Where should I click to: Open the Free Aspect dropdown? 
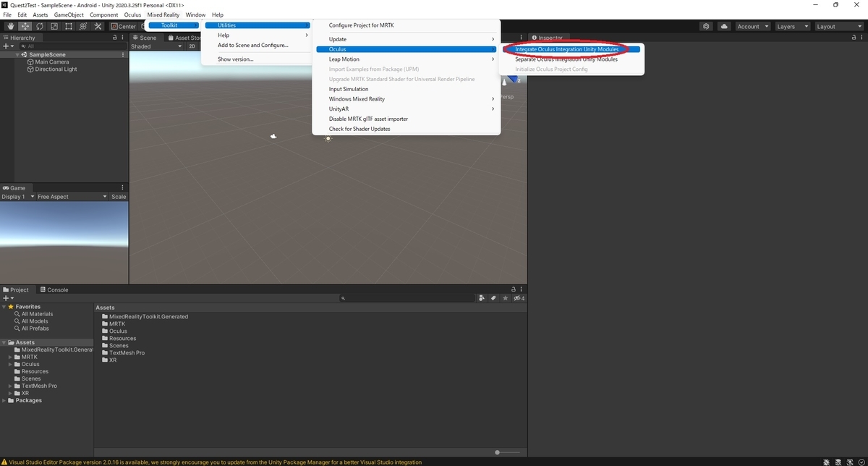click(x=71, y=196)
